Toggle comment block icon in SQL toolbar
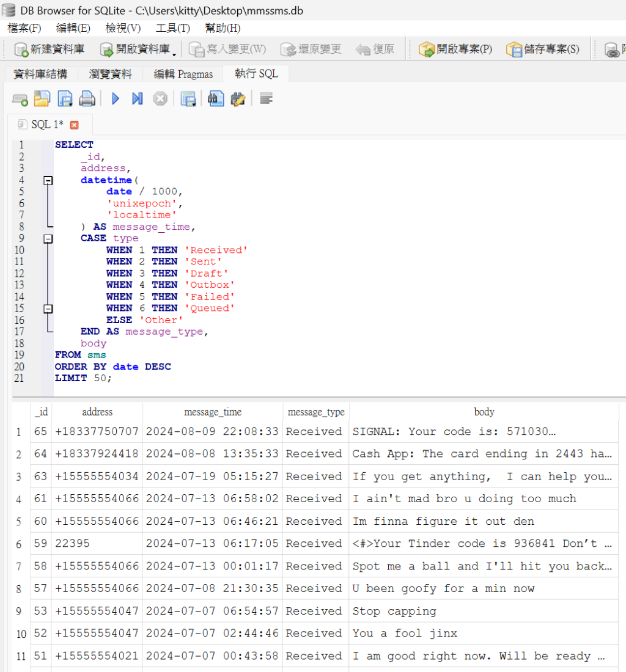 tap(266, 99)
